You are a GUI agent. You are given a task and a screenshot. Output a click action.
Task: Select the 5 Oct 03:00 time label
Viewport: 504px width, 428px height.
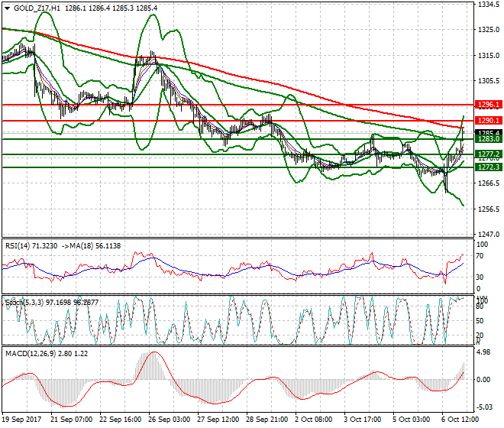(x=412, y=420)
